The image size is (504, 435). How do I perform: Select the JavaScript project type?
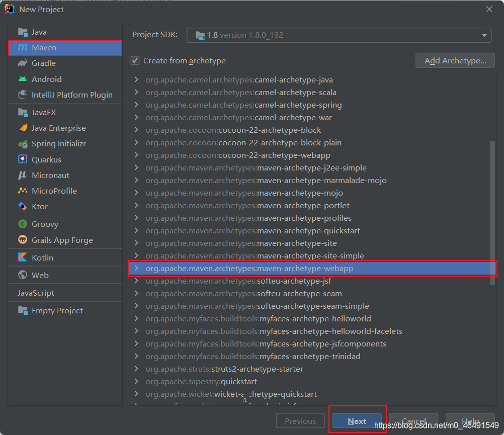(x=36, y=293)
